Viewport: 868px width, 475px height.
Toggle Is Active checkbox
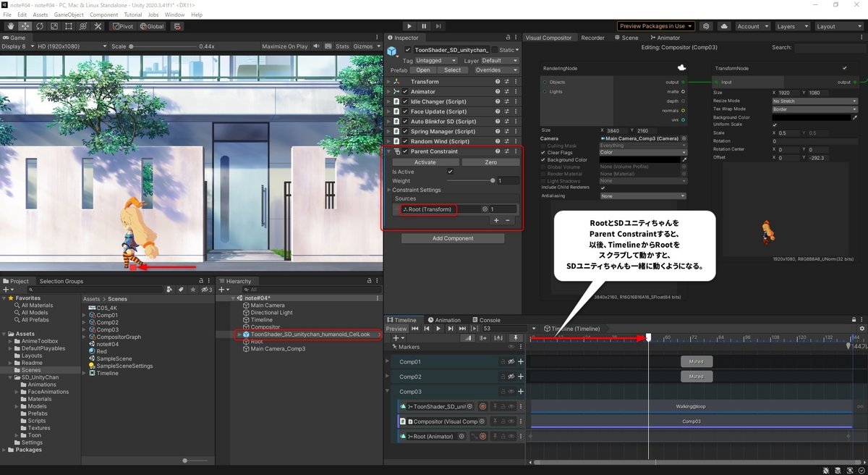[451, 172]
